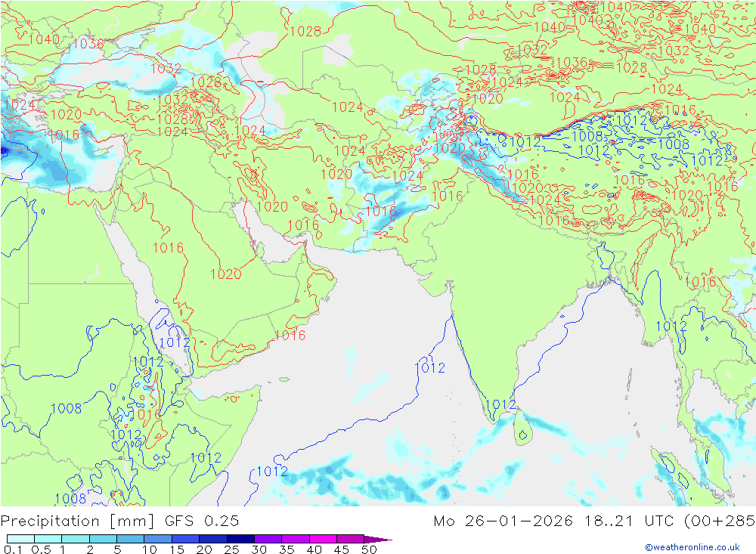Click the blue '1012' label at India's southern tip
The height and width of the screenshot is (554, 756).
(500, 404)
